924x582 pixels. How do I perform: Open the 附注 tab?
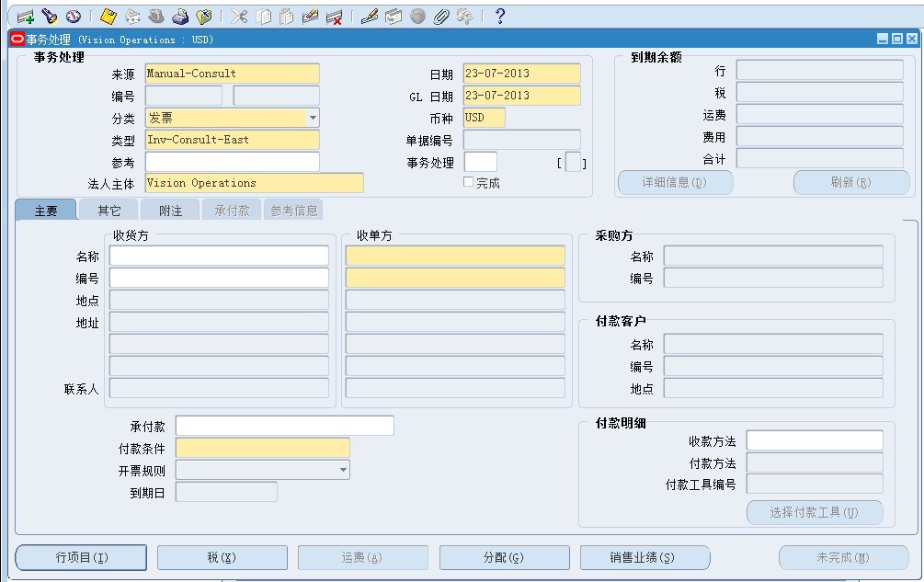tap(170, 211)
